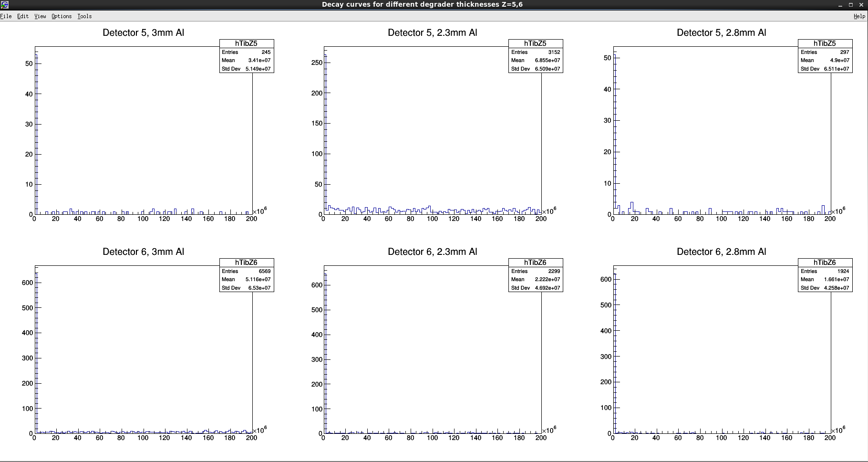868x462 pixels.
Task: Click the Std Dev value 6.509e+07
Action: [x=548, y=69]
